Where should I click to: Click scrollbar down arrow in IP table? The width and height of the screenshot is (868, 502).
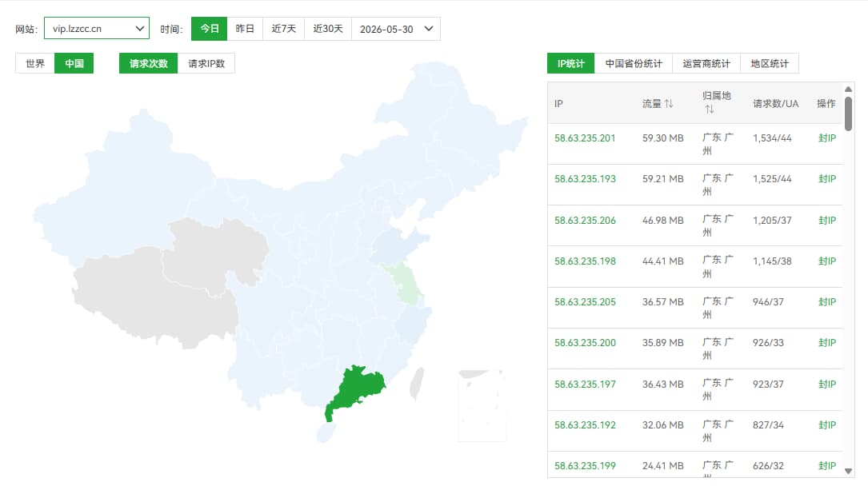tap(848, 471)
